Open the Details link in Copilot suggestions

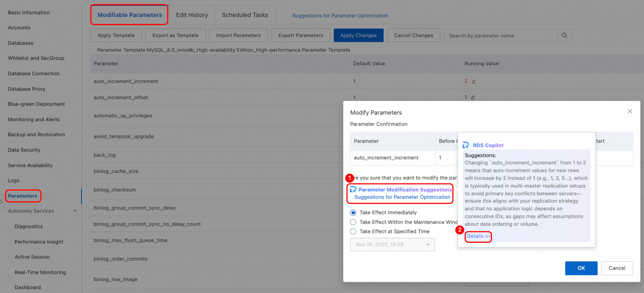478,236
